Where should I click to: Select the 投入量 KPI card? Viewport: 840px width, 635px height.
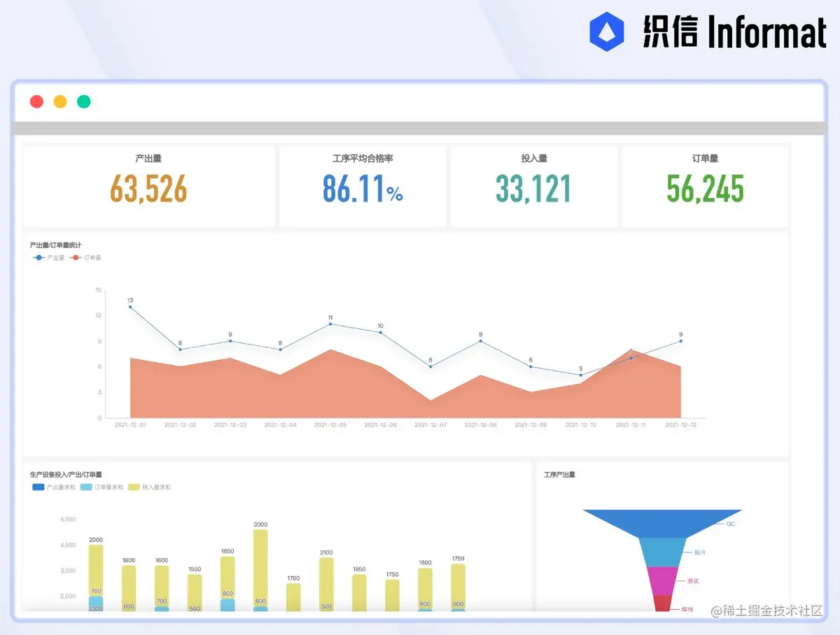[534, 185]
